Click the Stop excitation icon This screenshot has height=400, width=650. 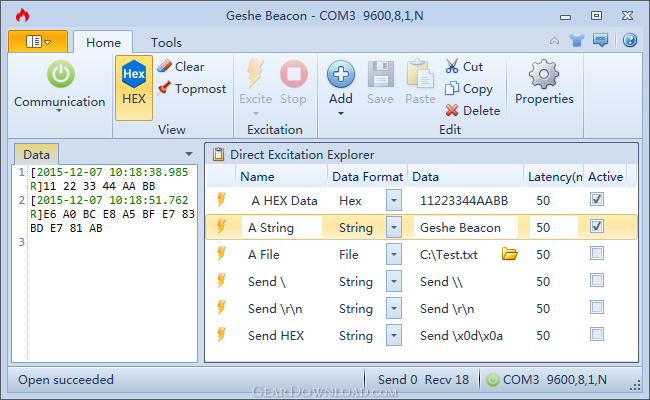293,74
